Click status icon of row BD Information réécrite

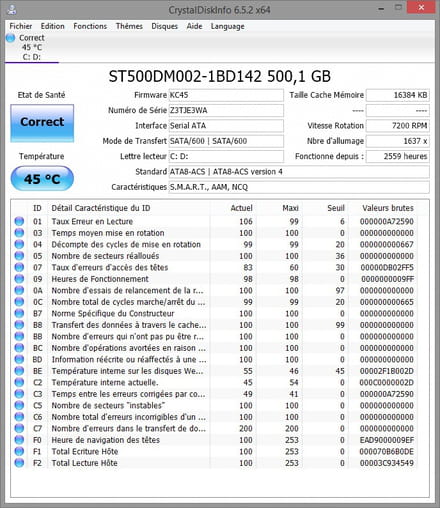19,359
